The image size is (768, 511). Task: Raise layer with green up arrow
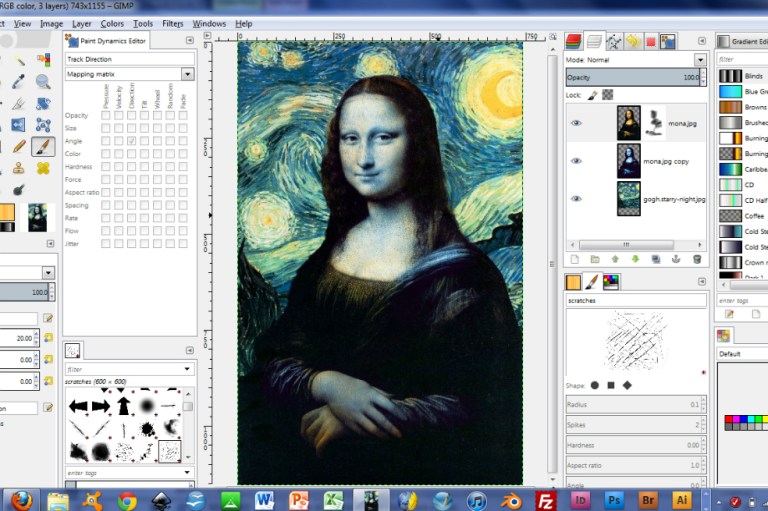point(615,259)
